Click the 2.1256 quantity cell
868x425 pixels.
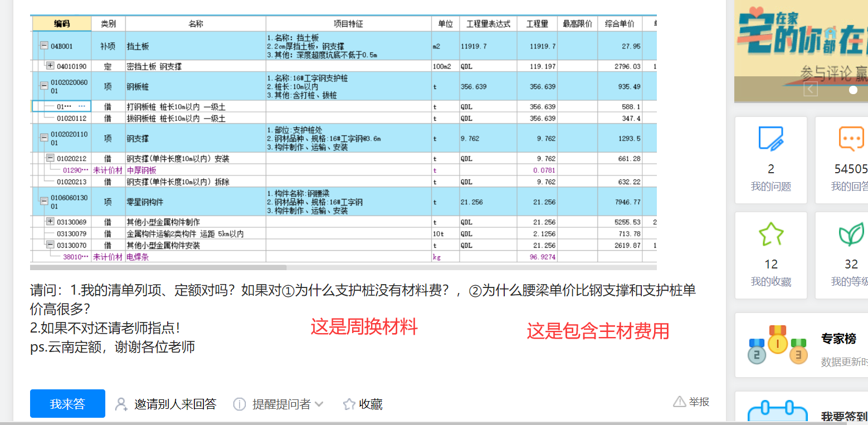pos(537,234)
